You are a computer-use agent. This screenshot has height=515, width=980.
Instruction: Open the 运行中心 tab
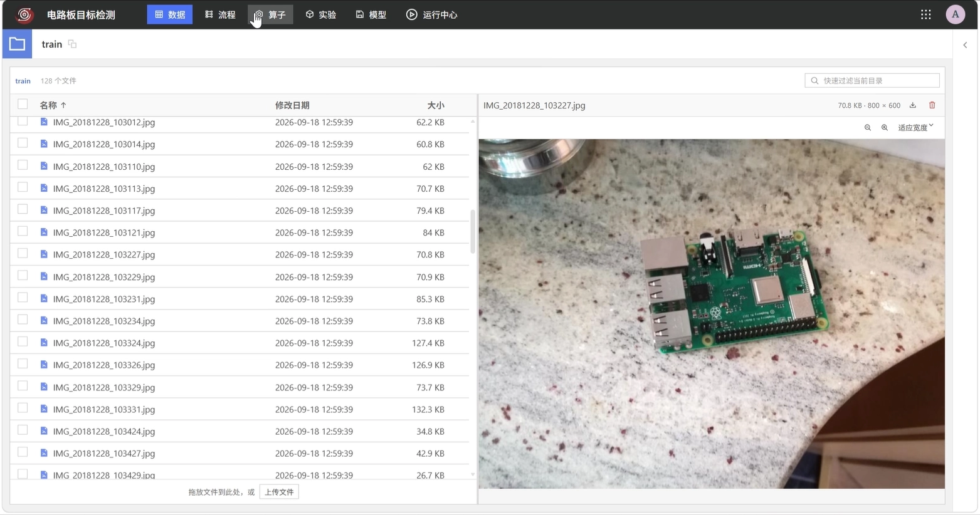tap(432, 14)
